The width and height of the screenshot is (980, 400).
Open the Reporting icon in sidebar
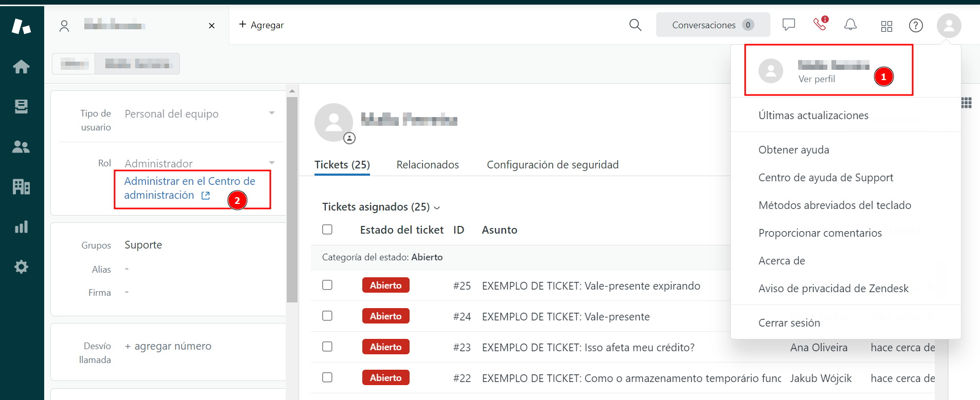22,226
